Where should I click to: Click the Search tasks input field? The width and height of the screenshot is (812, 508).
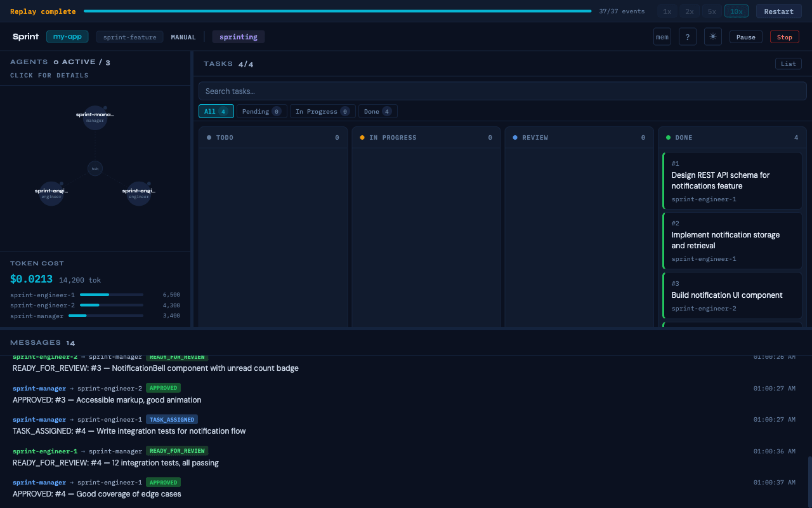pos(502,90)
